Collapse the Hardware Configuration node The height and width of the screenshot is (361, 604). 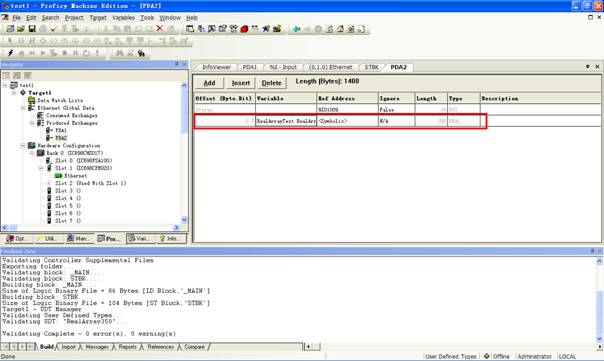23,146
